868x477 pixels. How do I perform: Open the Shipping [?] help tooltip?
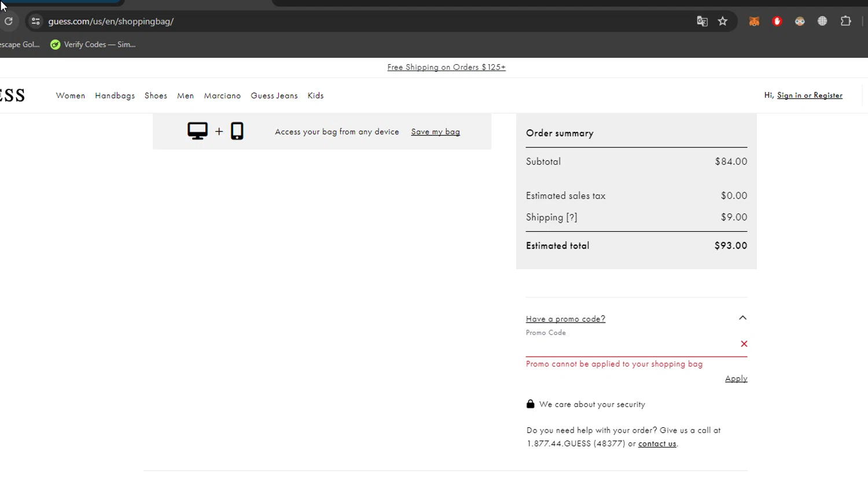pyautogui.click(x=572, y=217)
